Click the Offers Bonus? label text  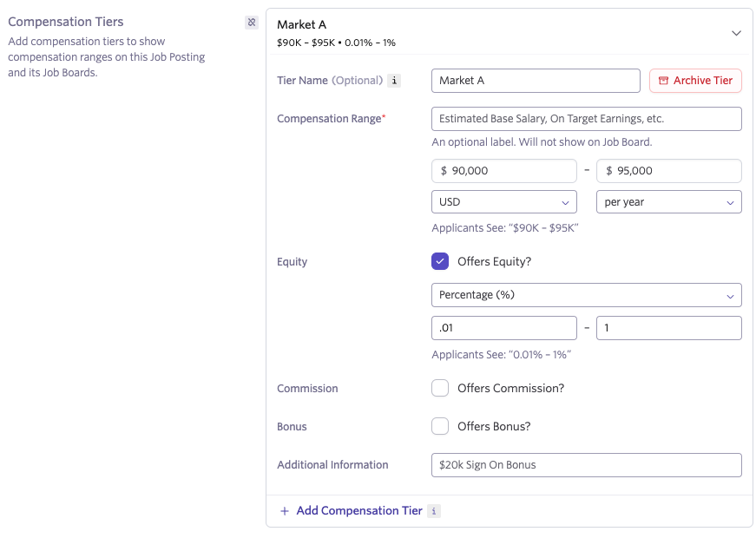click(x=494, y=426)
